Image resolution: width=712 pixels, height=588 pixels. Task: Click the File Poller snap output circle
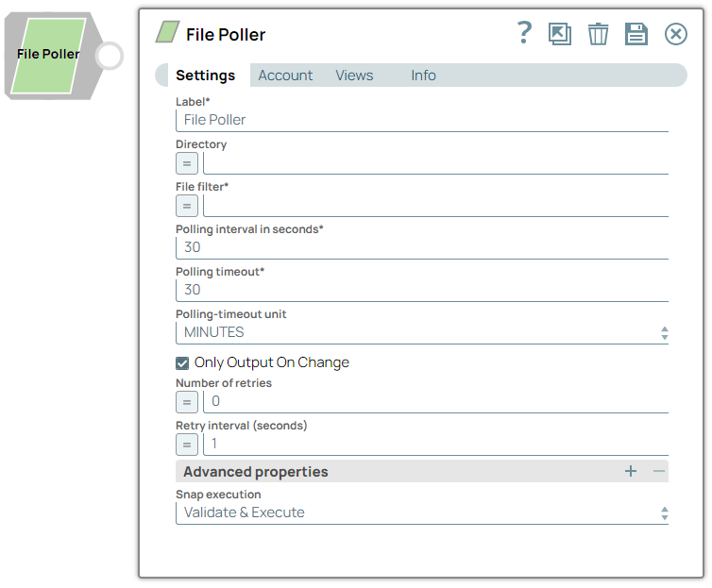pyautogui.click(x=110, y=56)
